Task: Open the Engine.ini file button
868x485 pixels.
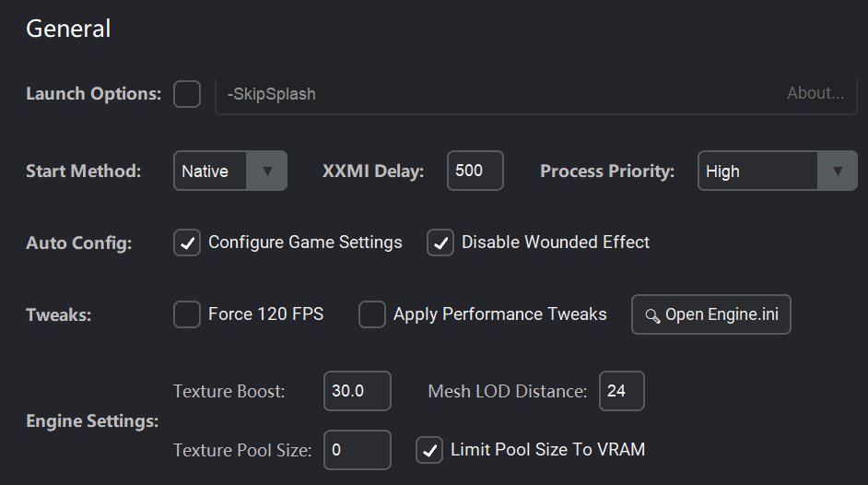Action: coord(711,314)
